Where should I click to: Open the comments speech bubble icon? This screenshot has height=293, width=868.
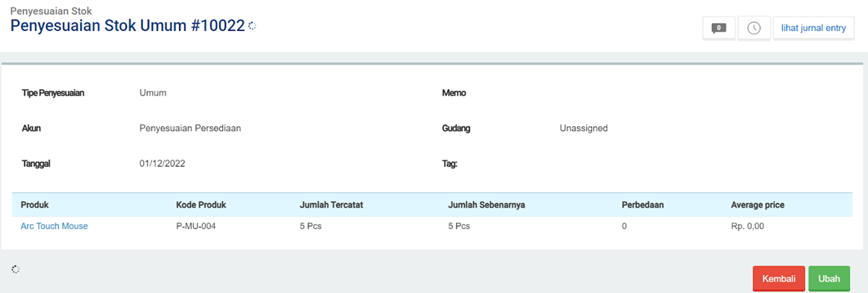pos(718,28)
